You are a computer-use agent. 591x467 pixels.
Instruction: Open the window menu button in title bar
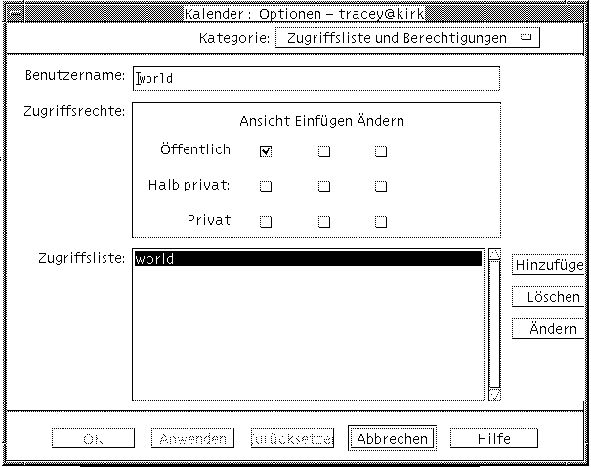coord(15,15)
